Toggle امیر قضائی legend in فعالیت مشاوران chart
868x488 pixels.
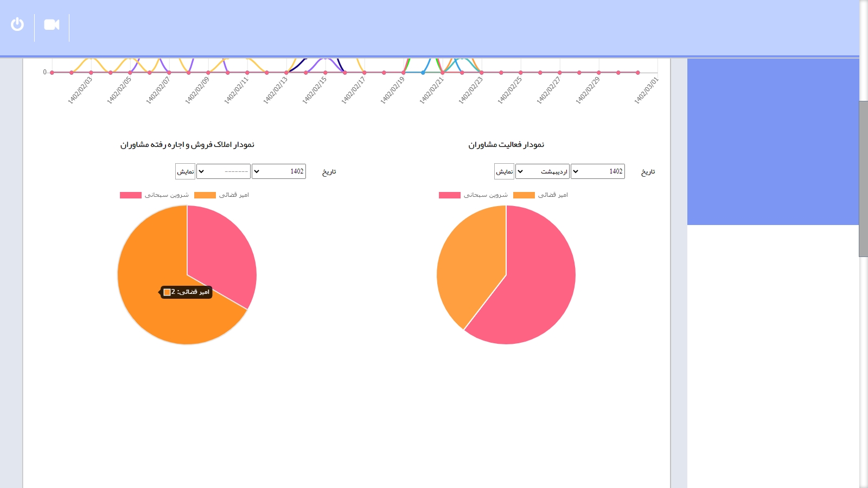point(540,195)
